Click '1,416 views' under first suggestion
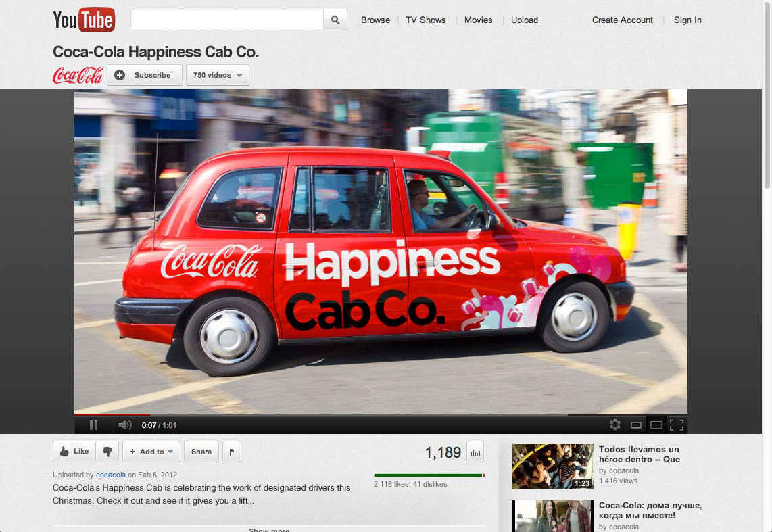This screenshot has width=772, height=532. [x=618, y=481]
